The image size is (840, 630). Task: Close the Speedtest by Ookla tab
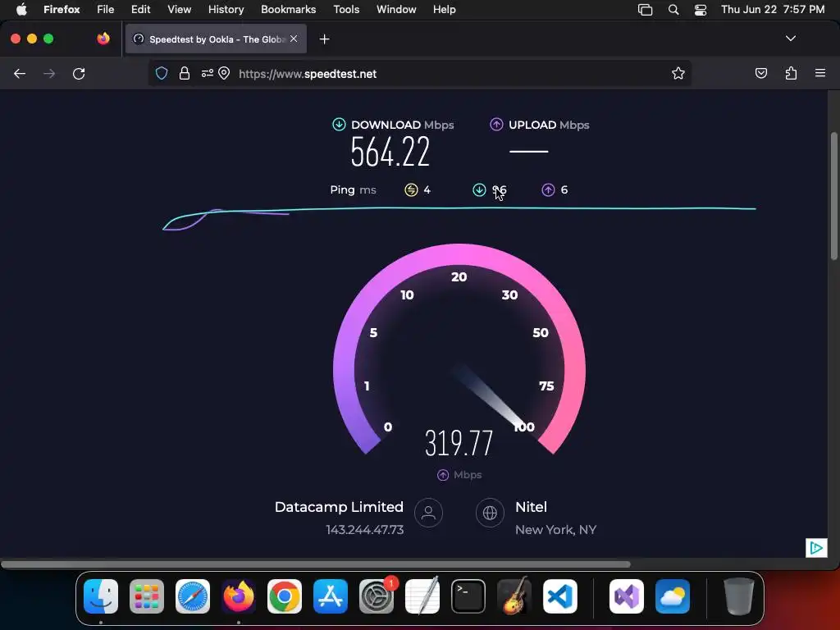294,39
